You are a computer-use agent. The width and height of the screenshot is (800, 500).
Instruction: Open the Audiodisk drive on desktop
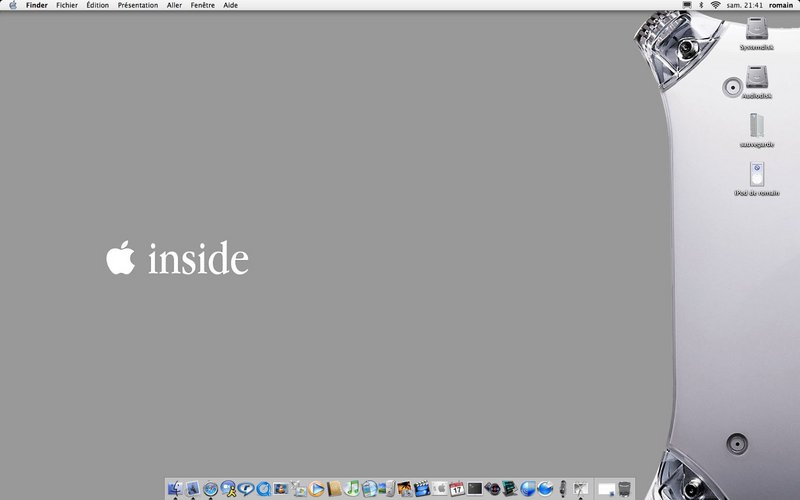coord(757,80)
